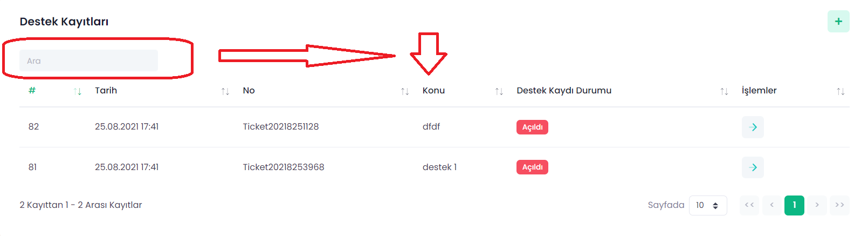Sort by the # column arrows
This screenshot has height=236, width=868.
tap(78, 91)
